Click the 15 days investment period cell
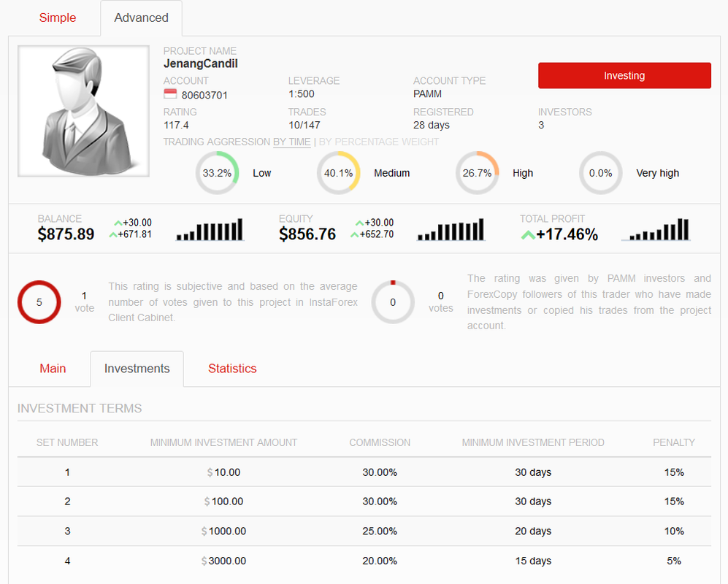Image resolution: width=728 pixels, height=584 pixels. [x=533, y=561]
